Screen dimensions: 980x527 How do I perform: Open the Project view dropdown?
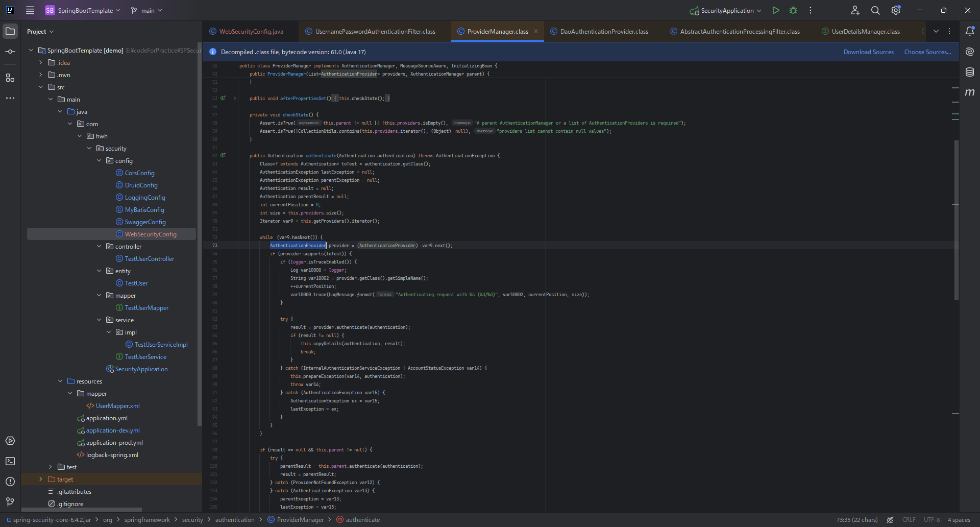[40, 31]
